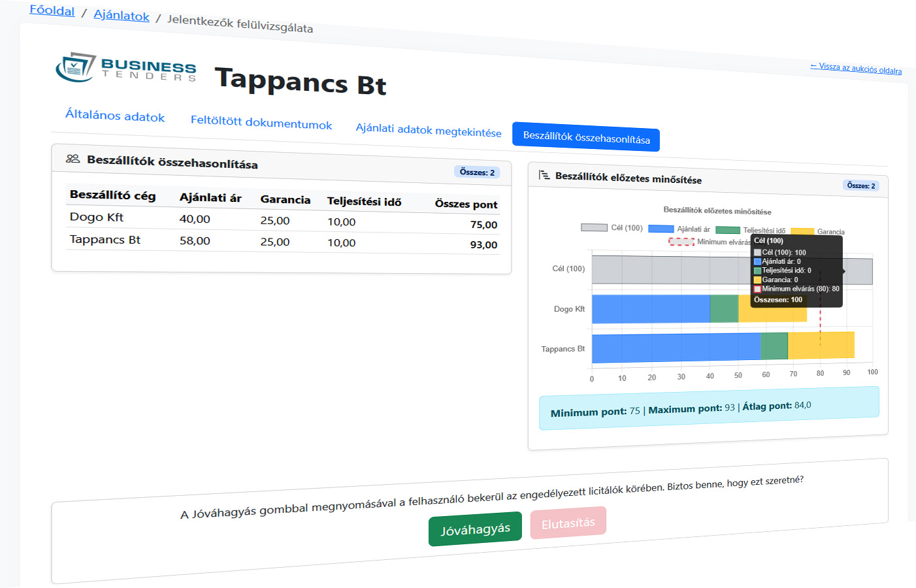Go to the Főoldal breadcrumb link

click(x=52, y=11)
